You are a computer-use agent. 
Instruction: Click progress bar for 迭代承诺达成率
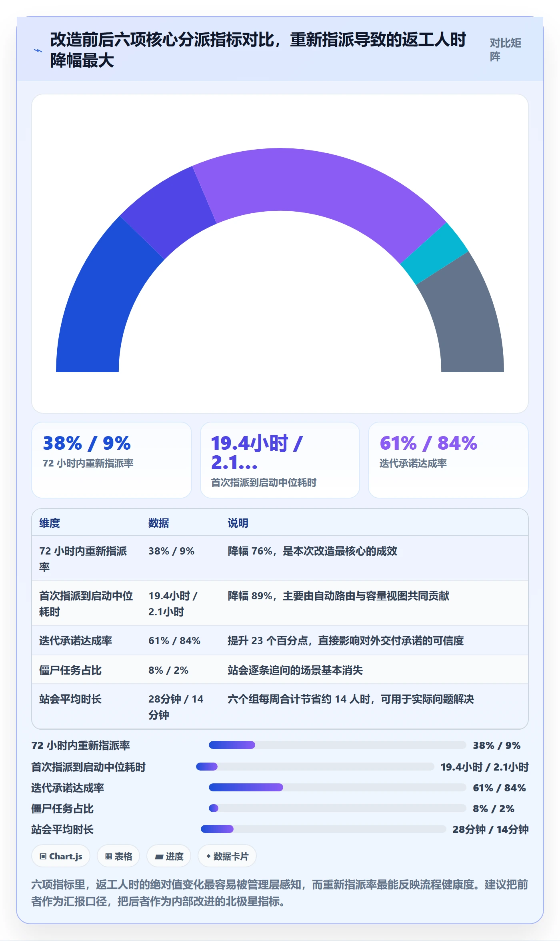[x=338, y=787]
